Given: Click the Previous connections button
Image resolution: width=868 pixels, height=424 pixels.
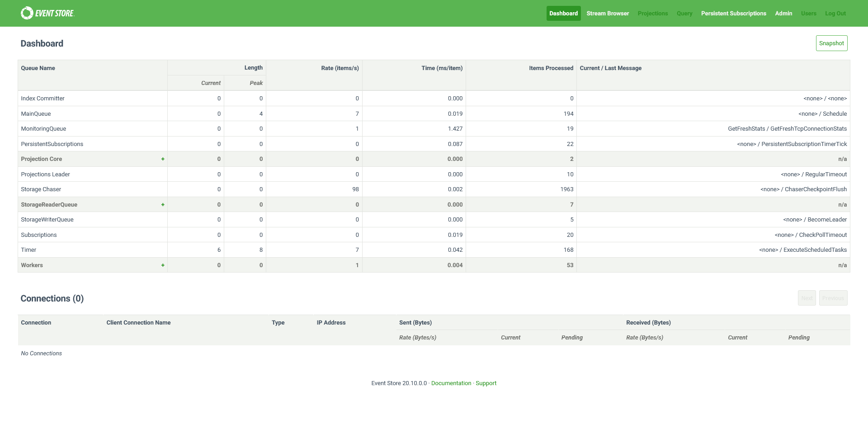Looking at the screenshot, I should click(x=833, y=298).
